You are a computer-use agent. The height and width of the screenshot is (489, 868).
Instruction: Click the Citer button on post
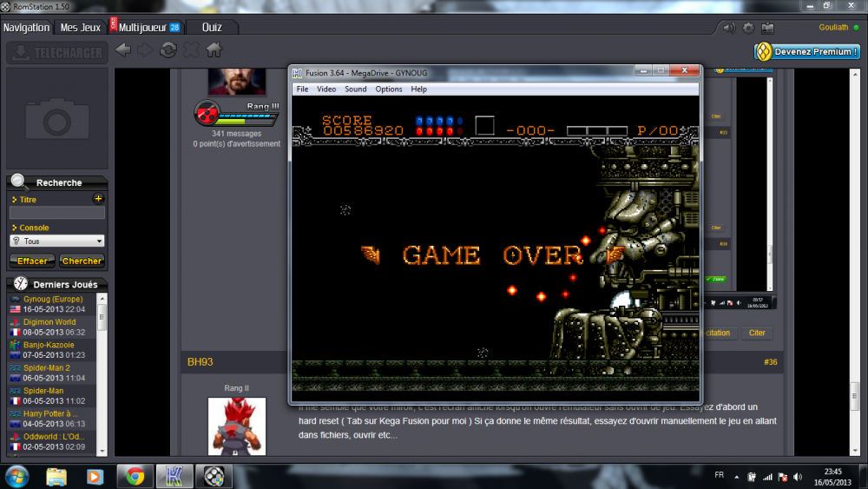(x=757, y=333)
